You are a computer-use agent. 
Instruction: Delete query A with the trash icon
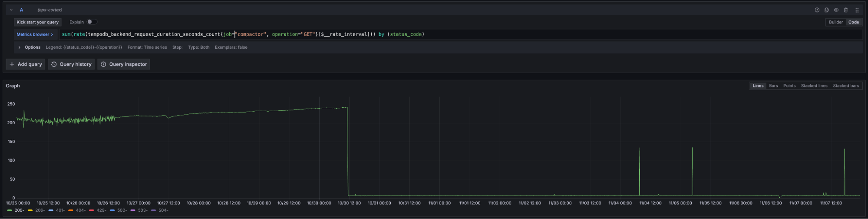click(846, 10)
